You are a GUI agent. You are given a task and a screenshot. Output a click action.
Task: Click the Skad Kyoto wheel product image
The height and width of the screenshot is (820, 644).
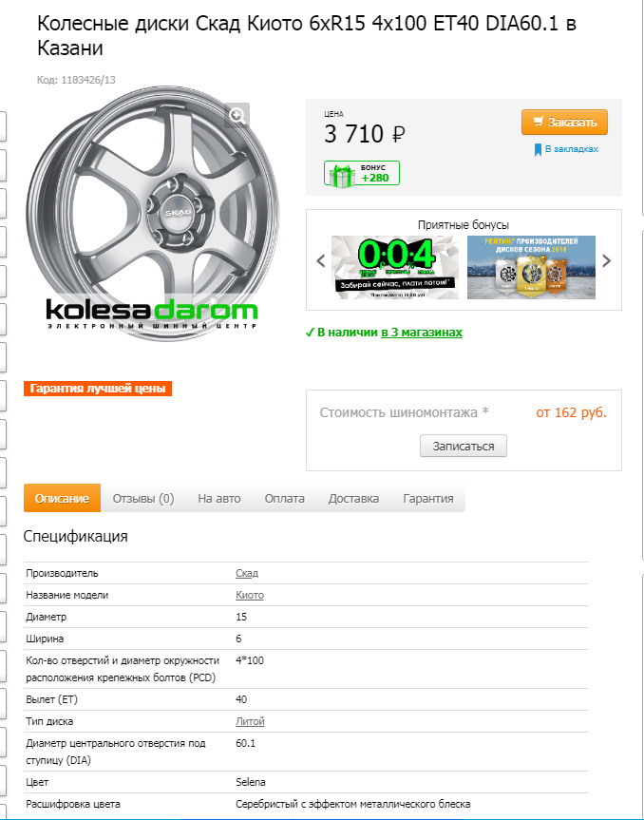(152, 215)
